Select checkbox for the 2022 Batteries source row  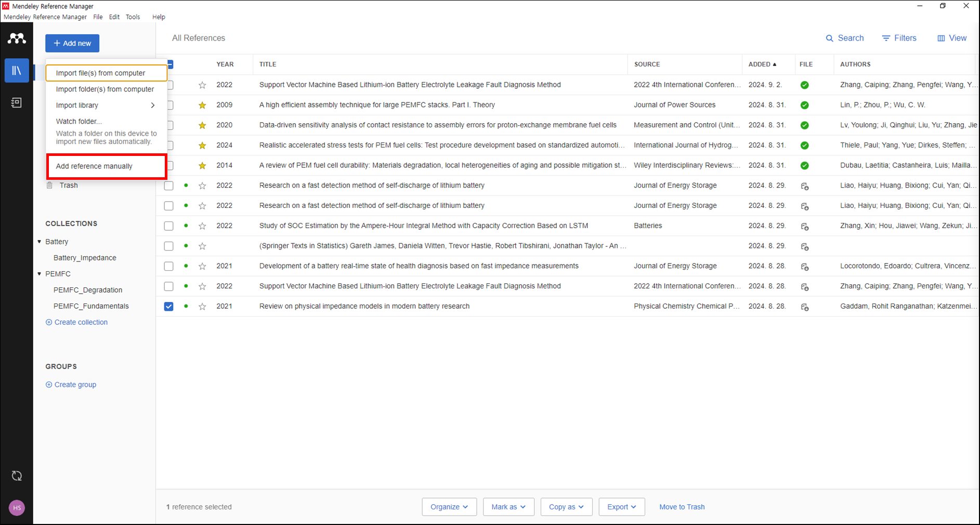click(168, 226)
